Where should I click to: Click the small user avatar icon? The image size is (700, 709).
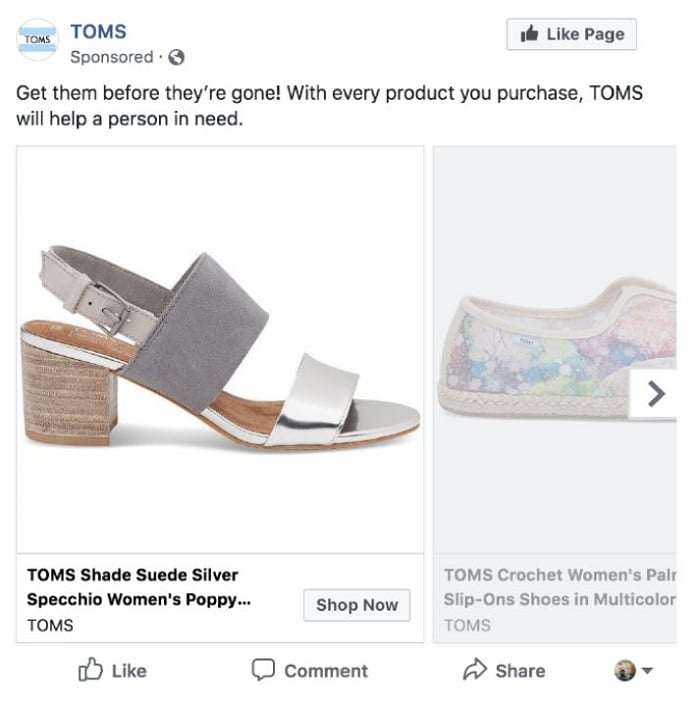point(625,670)
